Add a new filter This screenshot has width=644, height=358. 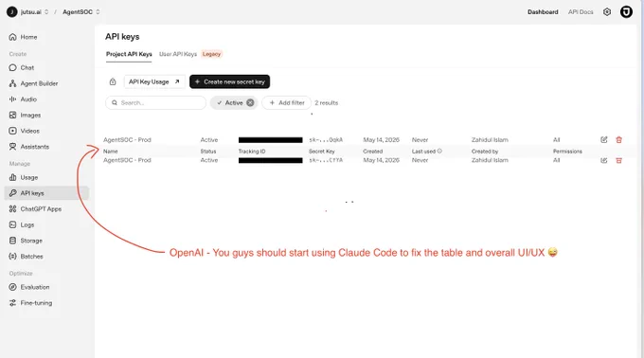(287, 102)
